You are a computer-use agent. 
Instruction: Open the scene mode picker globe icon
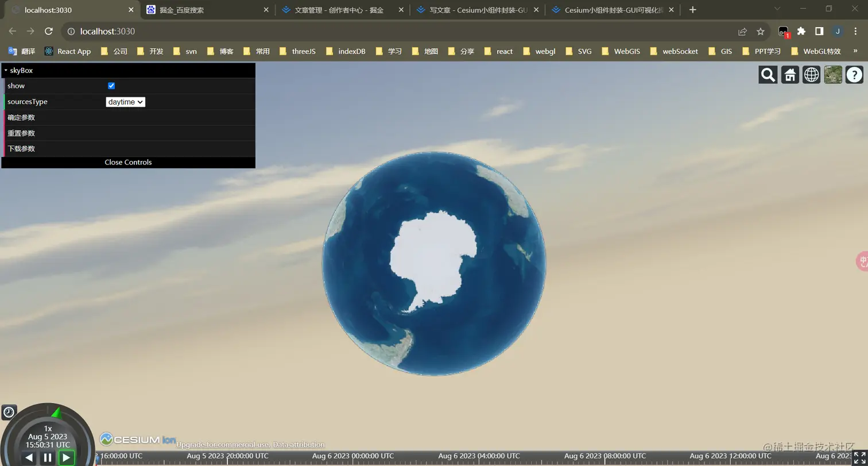[811, 75]
